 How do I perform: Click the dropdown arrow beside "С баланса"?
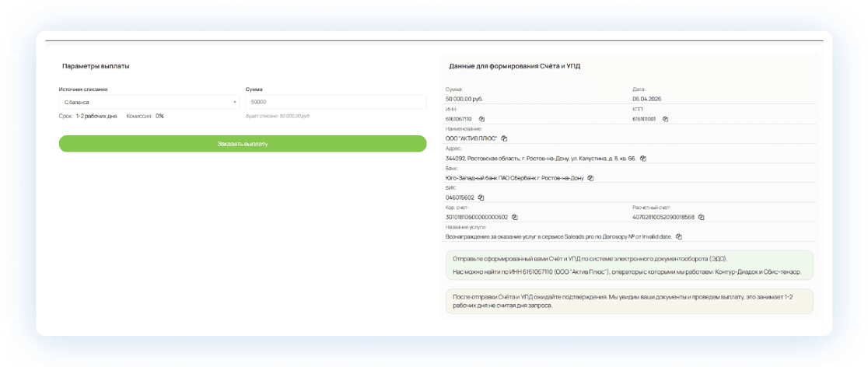(235, 102)
